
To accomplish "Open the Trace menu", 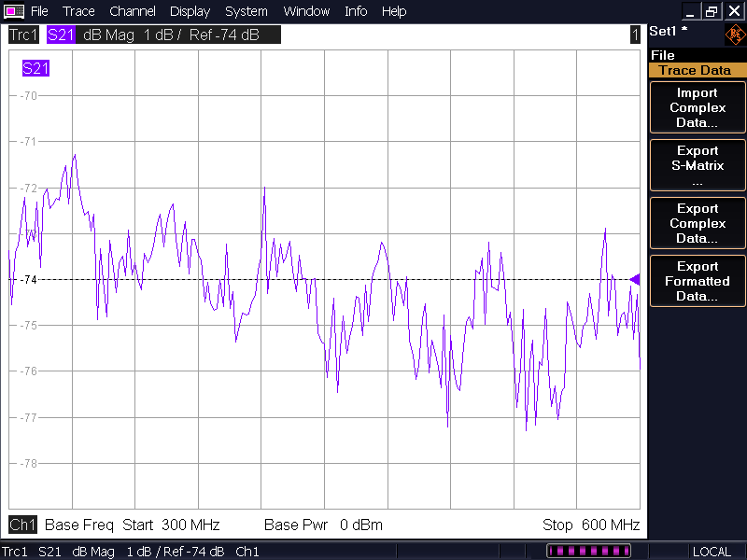I will [78, 11].
